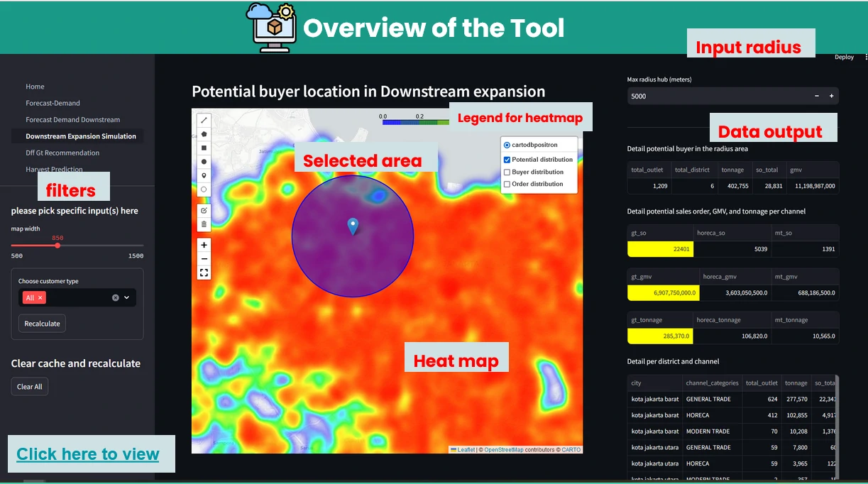Select the draw polyline tool

pos(204,120)
